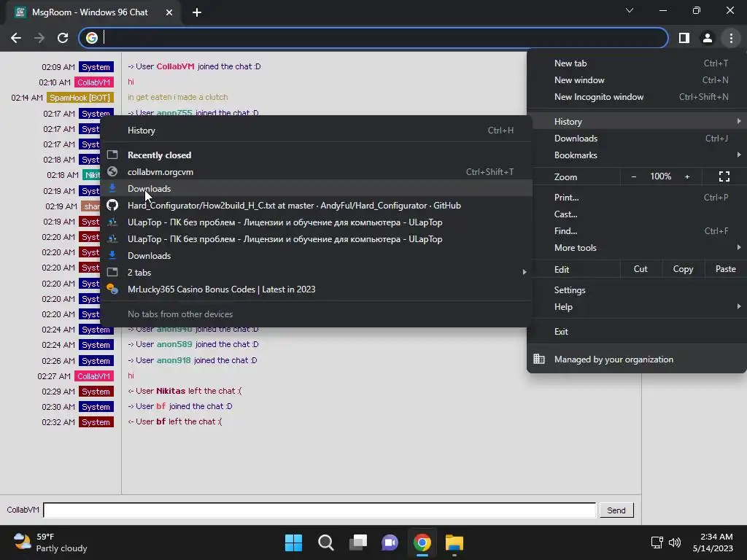Click the tab search chevron icon
Screen dimensions: 747x560
(630, 10)
